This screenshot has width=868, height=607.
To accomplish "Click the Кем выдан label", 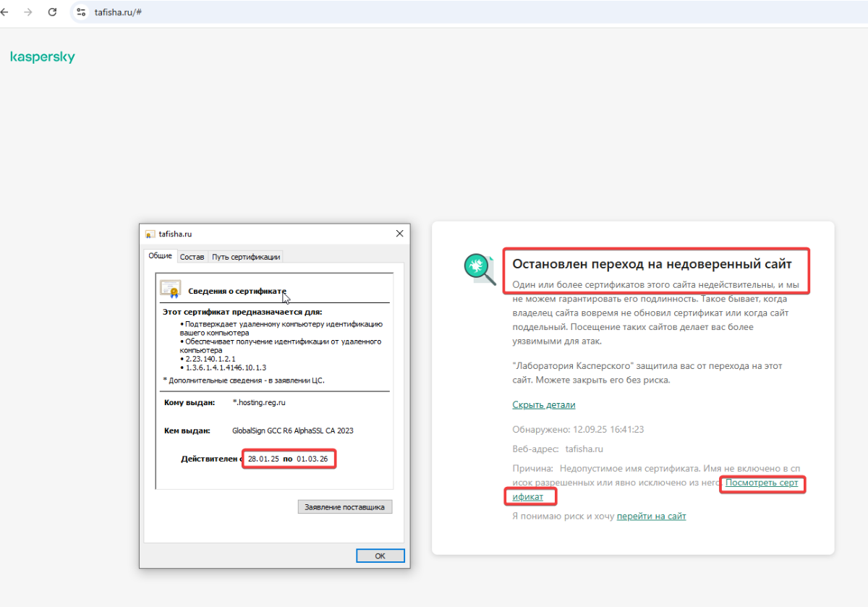I will [187, 430].
